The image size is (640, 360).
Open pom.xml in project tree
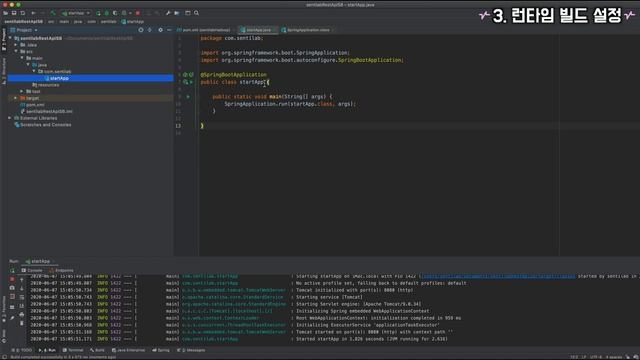click(32, 105)
